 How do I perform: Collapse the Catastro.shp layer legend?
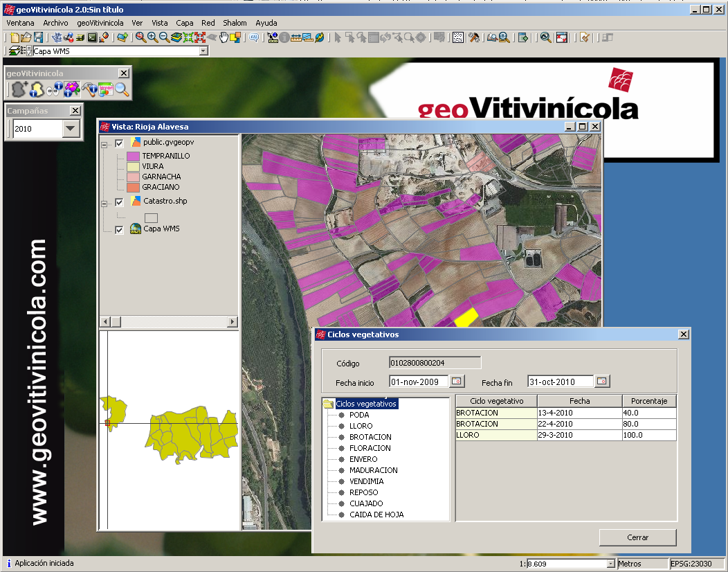[104, 204]
